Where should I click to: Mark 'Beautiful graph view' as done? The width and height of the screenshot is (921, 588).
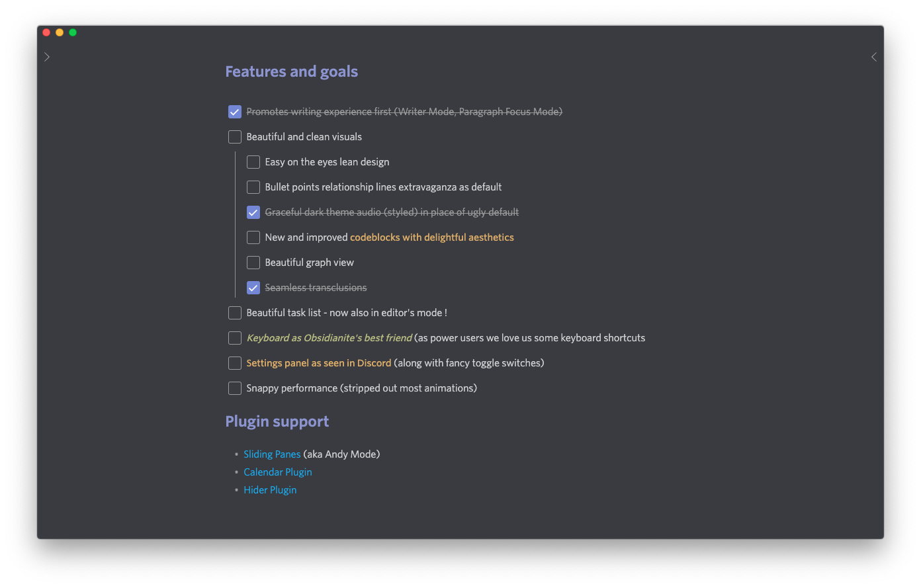pyautogui.click(x=253, y=263)
